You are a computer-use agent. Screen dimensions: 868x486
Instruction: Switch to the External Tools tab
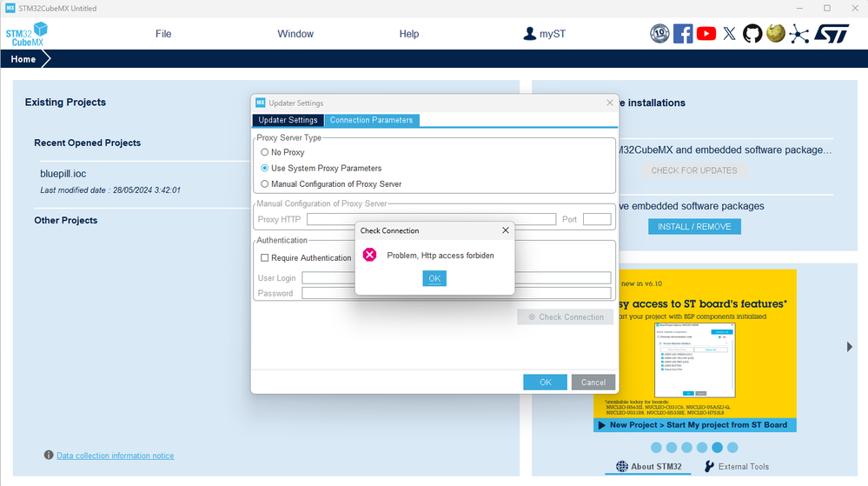[737, 467]
